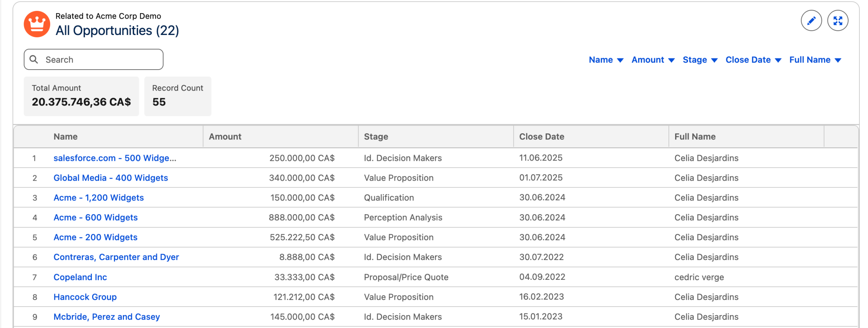Image resolution: width=868 pixels, height=328 pixels.
Task: Open the Full Name sort dropdown
Action: pos(815,60)
